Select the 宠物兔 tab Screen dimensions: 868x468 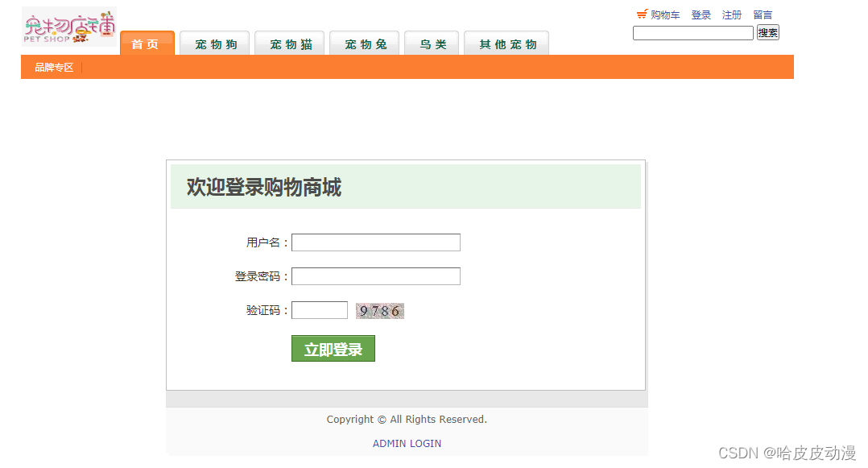point(364,43)
